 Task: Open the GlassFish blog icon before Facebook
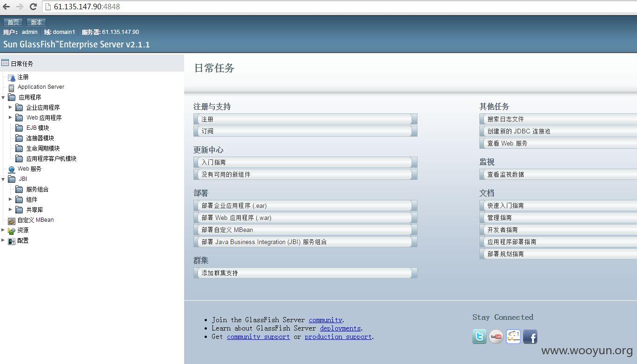pyautogui.click(x=513, y=336)
